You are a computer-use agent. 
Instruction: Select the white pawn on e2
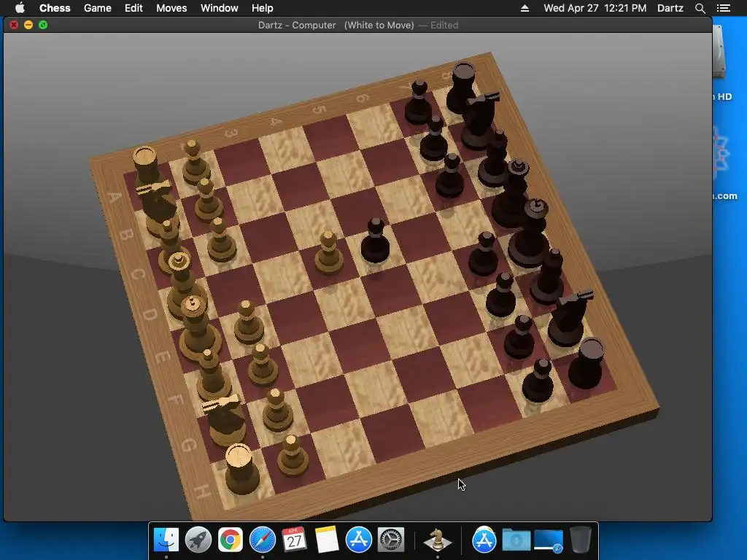point(248,322)
